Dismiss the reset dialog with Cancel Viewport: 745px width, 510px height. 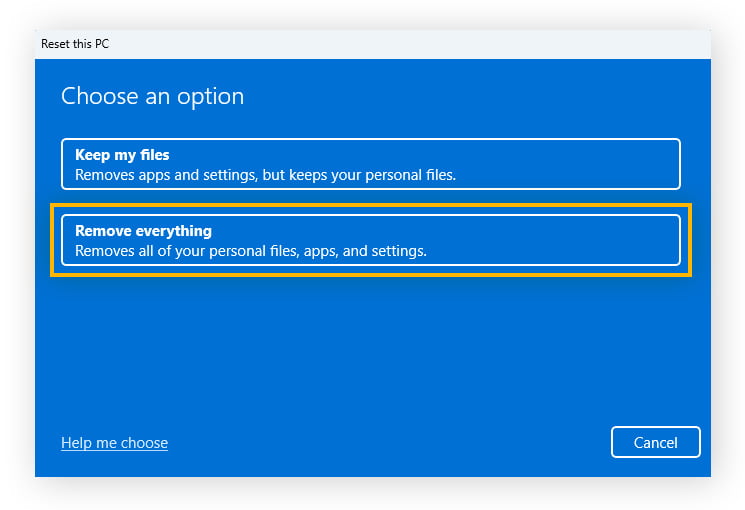[x=655, y=442]
